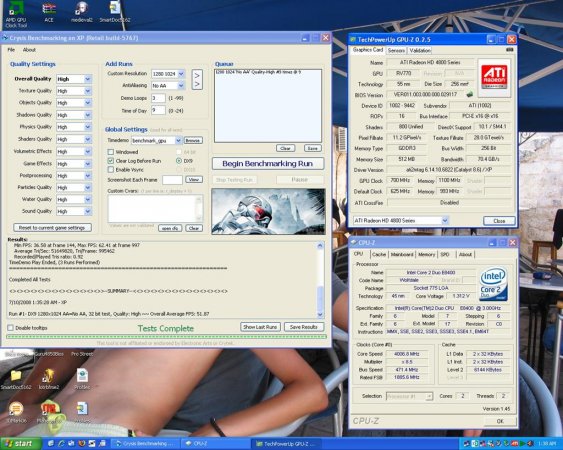
Task: Uncheck Clear Log Before Run
Action: point(111,161)
